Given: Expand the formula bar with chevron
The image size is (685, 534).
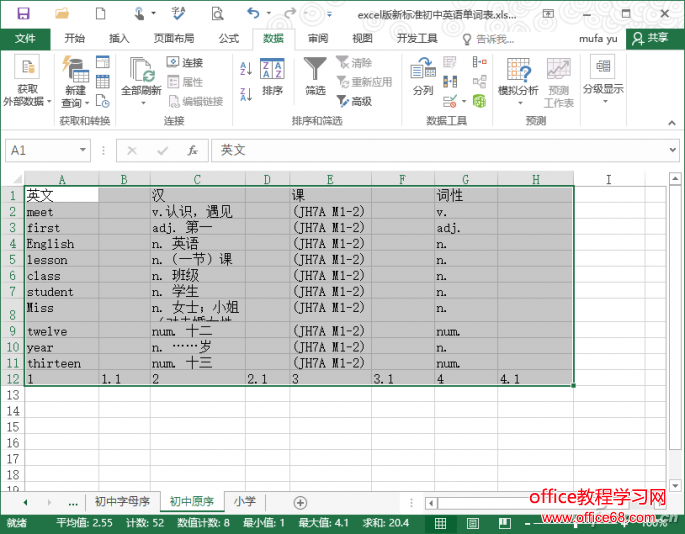Looking at the screenshot, I should pyautogui.click(x=673, y=150).
